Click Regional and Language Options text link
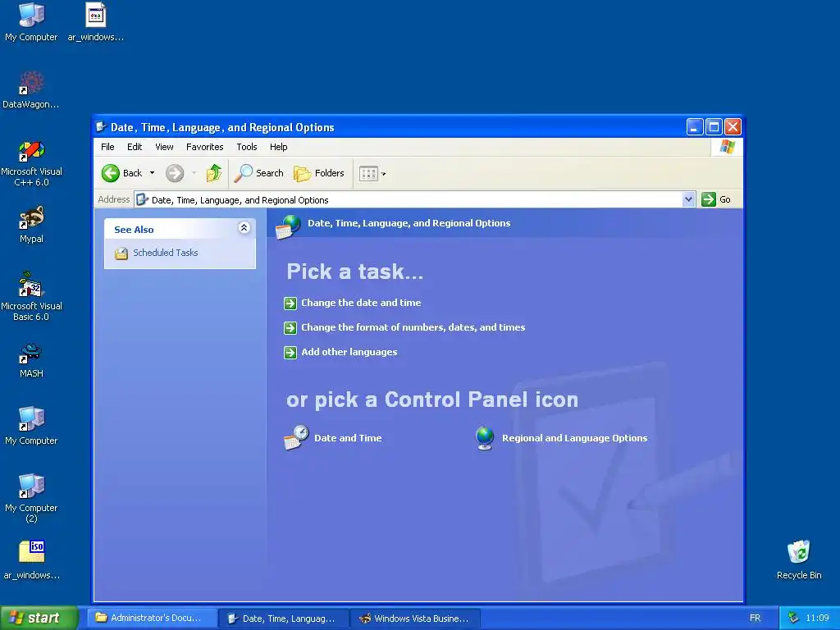This screenshot has height=630, width=840. pyautogui.click(x=575, y=438)
